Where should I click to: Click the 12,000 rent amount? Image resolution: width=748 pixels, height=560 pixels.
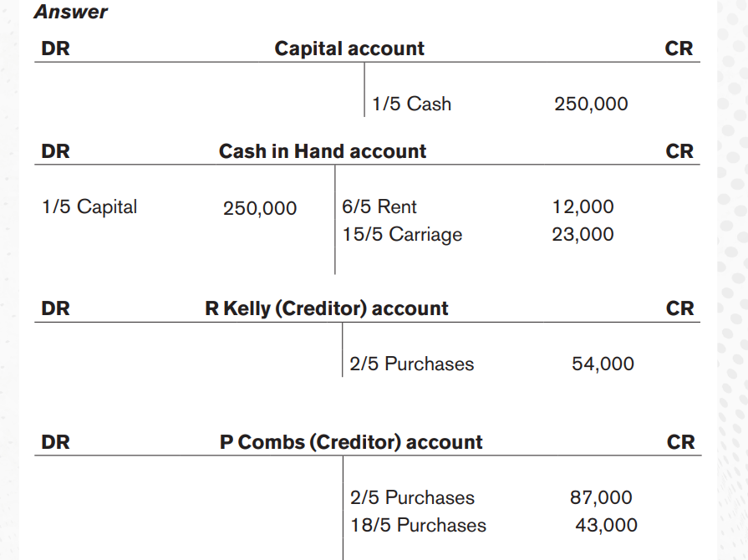(583, 207)
